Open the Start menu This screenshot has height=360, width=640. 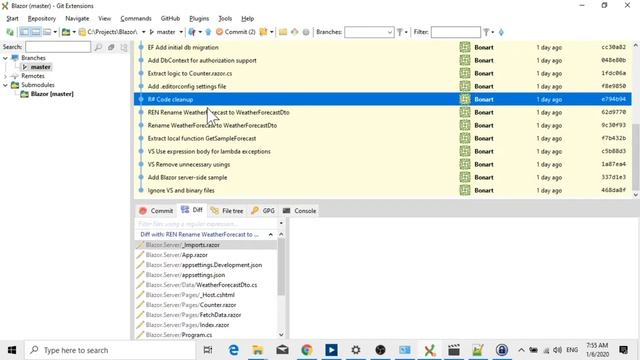[12, 18]
